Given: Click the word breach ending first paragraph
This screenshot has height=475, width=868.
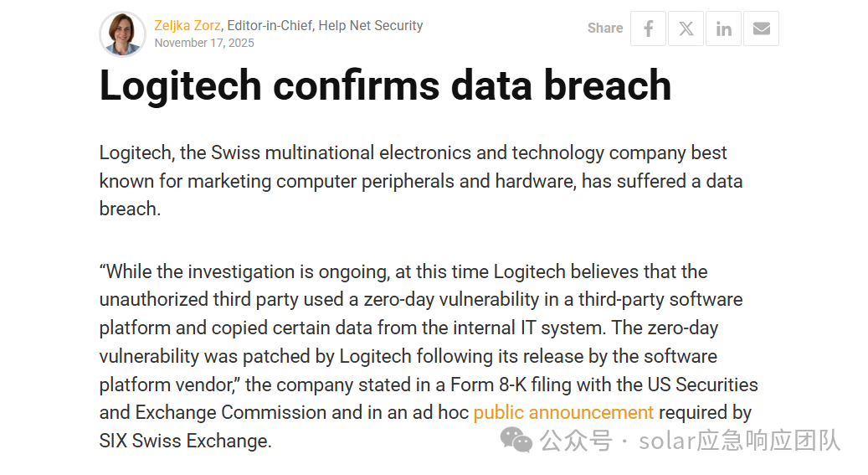Looking at the screenshot, I should [x=130, y=209].
